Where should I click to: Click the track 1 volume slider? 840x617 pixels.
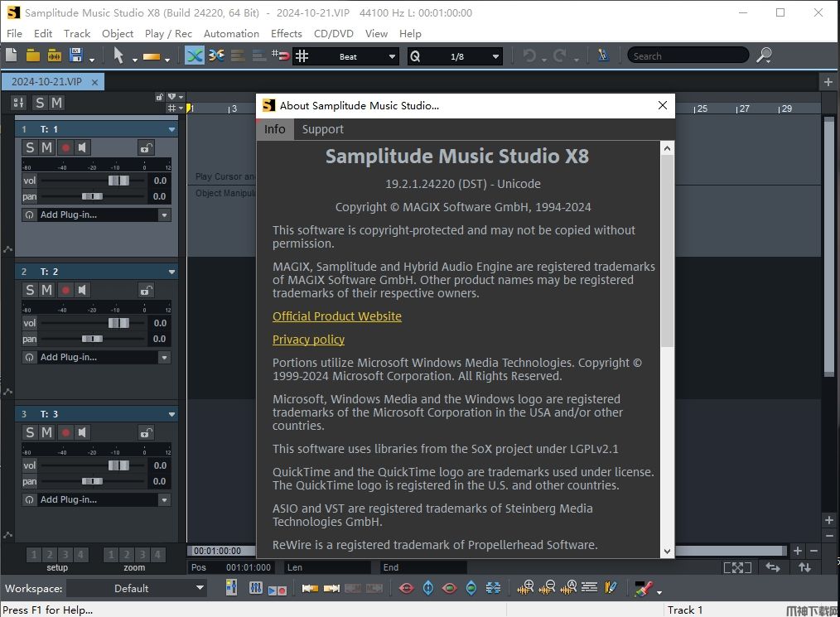tap(118, 181)
